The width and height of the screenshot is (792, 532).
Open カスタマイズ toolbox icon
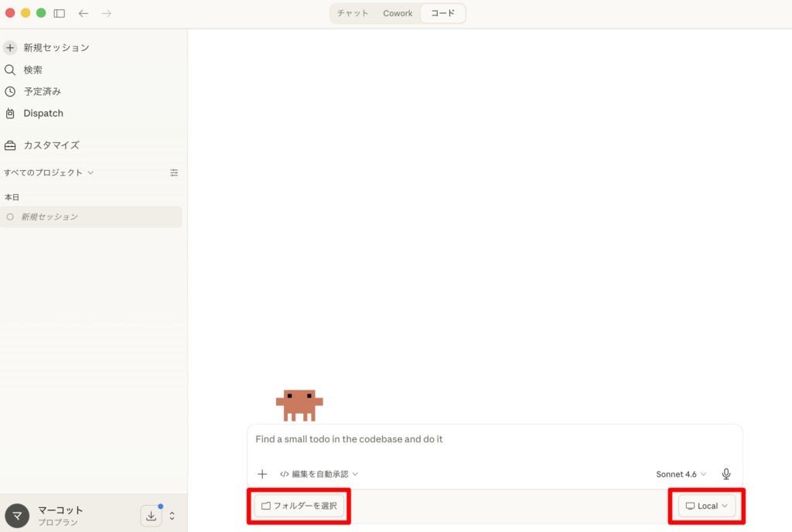[10, 145]
